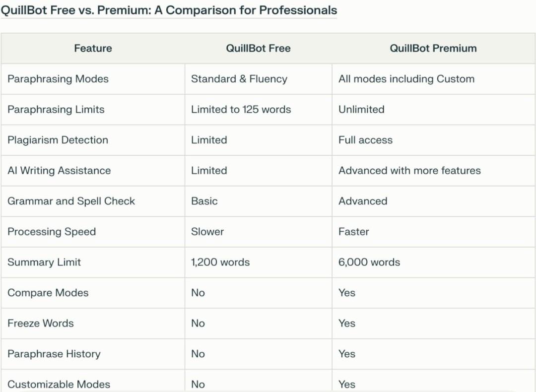Screen dimensions: 536x392
Task: Click the QuillBot Premium column header
Action: point(433,48)
